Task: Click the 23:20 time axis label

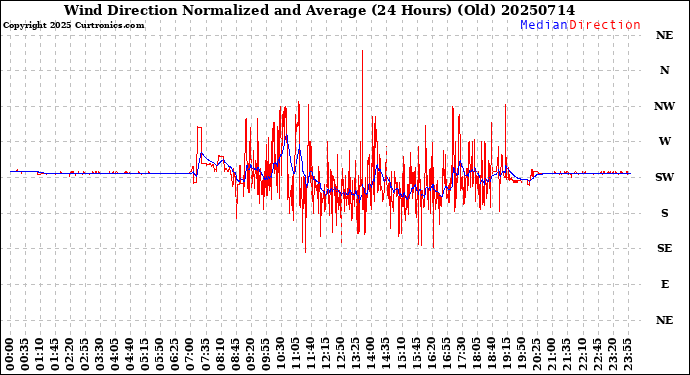Action: [x=612, y=354]
